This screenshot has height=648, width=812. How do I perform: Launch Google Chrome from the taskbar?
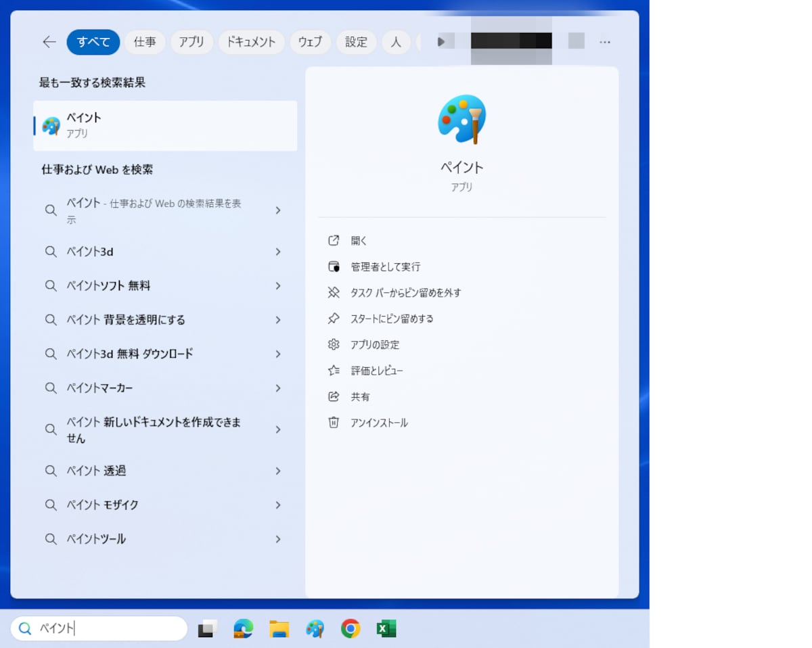[x=351, y=629]
